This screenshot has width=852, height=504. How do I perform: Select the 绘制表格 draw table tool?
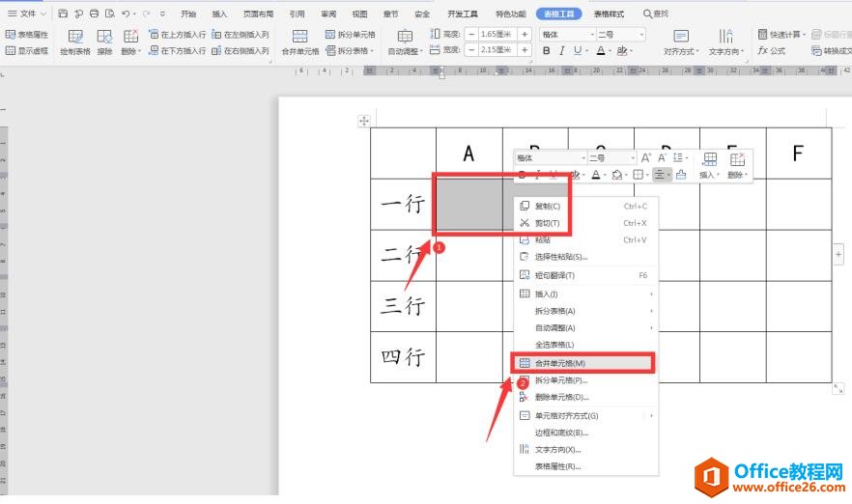(x=75, y=42)
